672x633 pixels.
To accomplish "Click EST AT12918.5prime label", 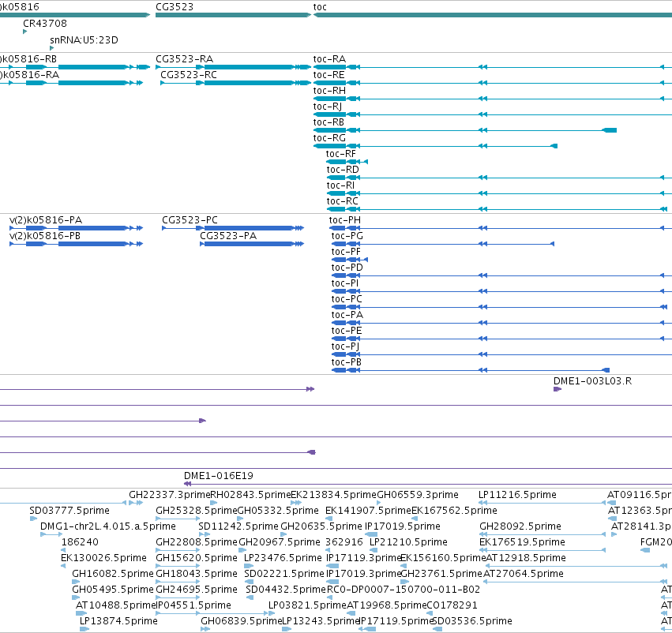I will click(526, 558).
